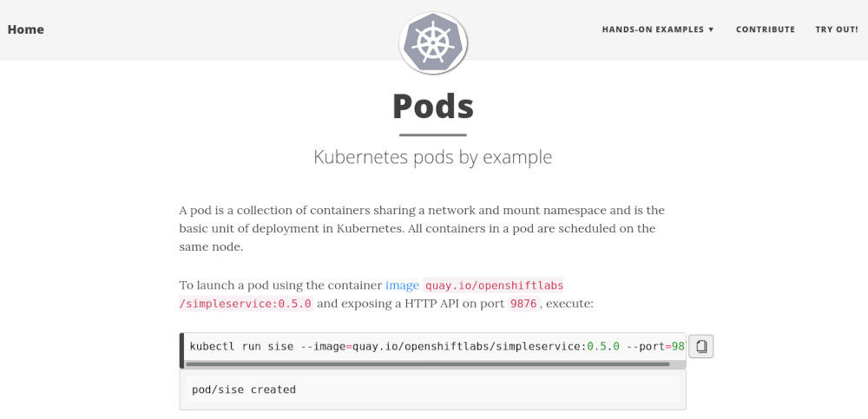Click the code block horizontal scrollbar
The width and height of the screenshot is (868, 419).
tap(427, 364)
